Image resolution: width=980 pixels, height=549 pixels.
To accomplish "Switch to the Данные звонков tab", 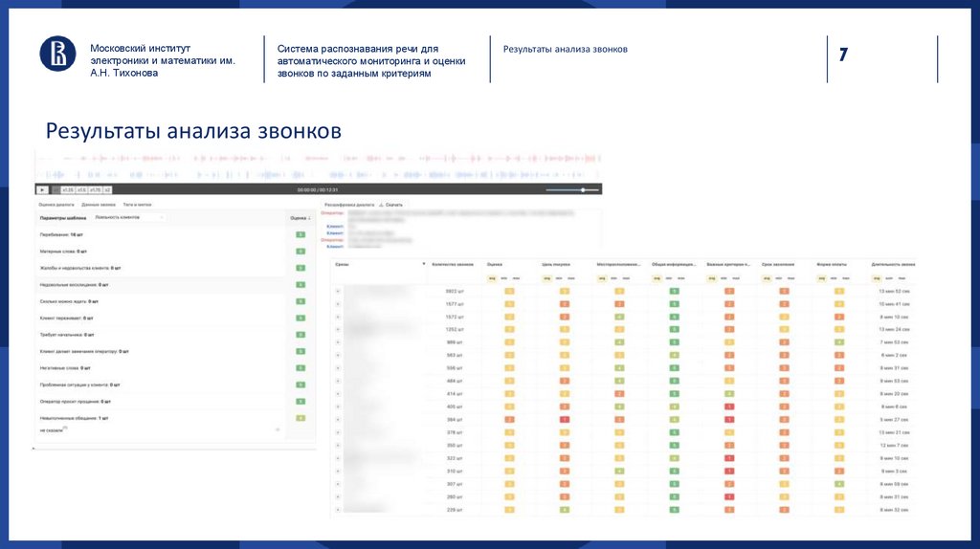I will coord(99,205).
